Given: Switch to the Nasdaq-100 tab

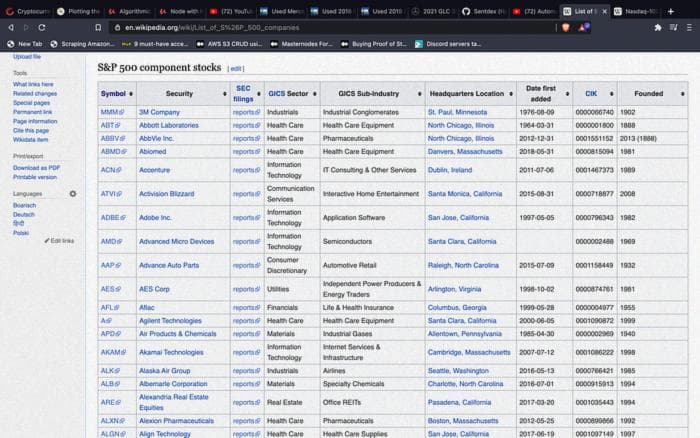Looking at the screenshot, I should click(636, 12).
